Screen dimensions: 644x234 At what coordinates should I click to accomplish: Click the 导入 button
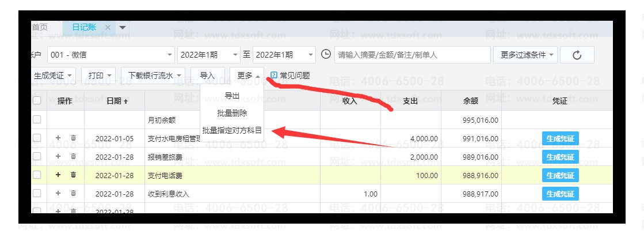click(207, 76)
